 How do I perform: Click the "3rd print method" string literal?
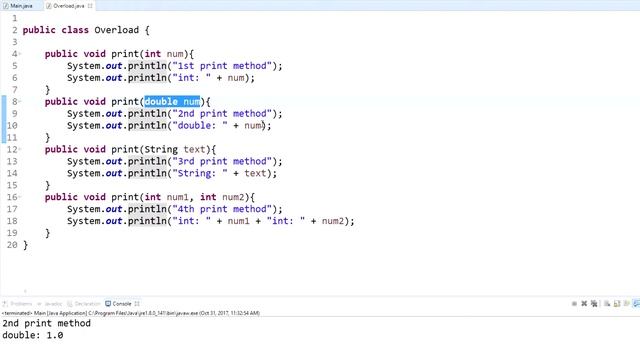222,161
